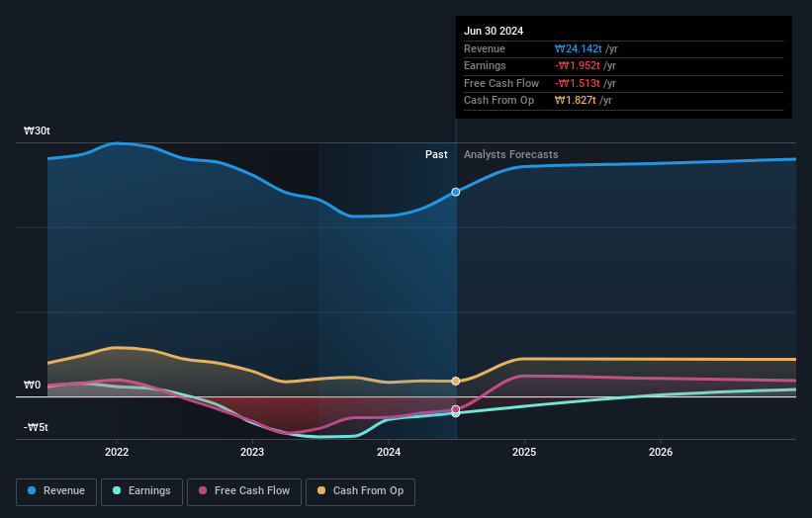This screenshot has height=518, width=812.
Task: Click the -₩5t y-axis label
Action: tap(36, 427)
